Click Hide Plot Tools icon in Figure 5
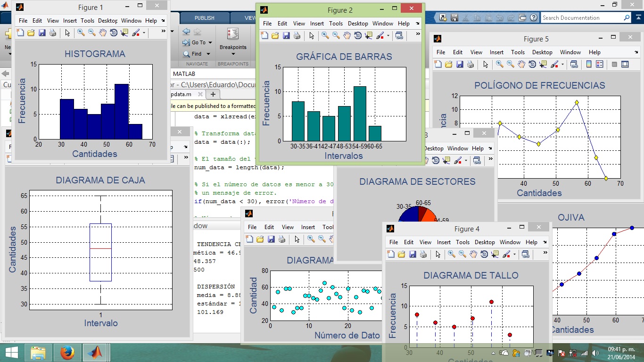Screen dimensions: 644x362 [x=614, y=65]
